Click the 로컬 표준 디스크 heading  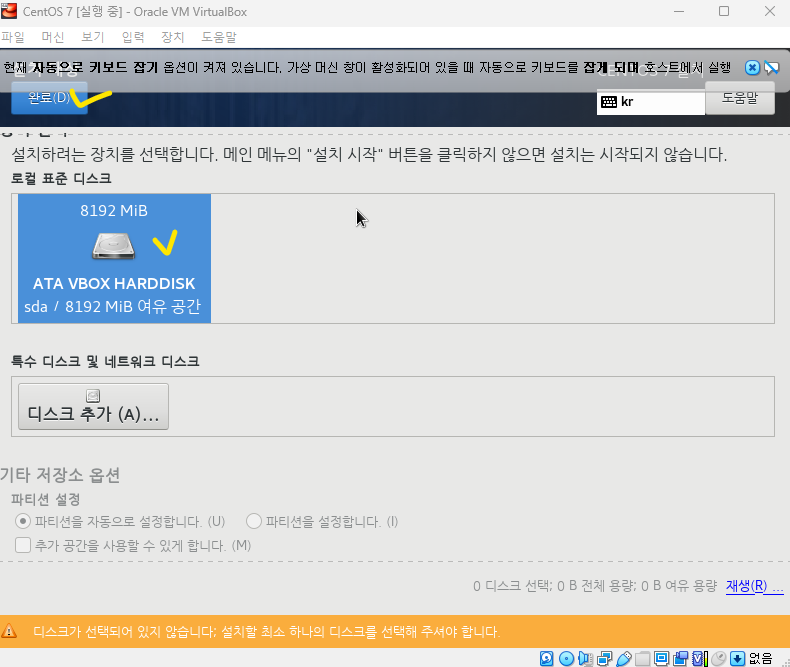61,178
